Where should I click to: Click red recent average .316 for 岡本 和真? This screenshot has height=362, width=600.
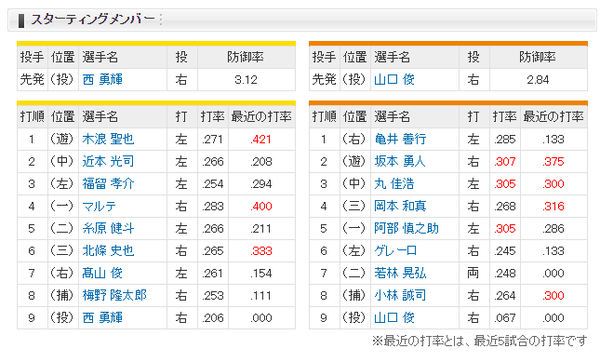coord(553,206)
